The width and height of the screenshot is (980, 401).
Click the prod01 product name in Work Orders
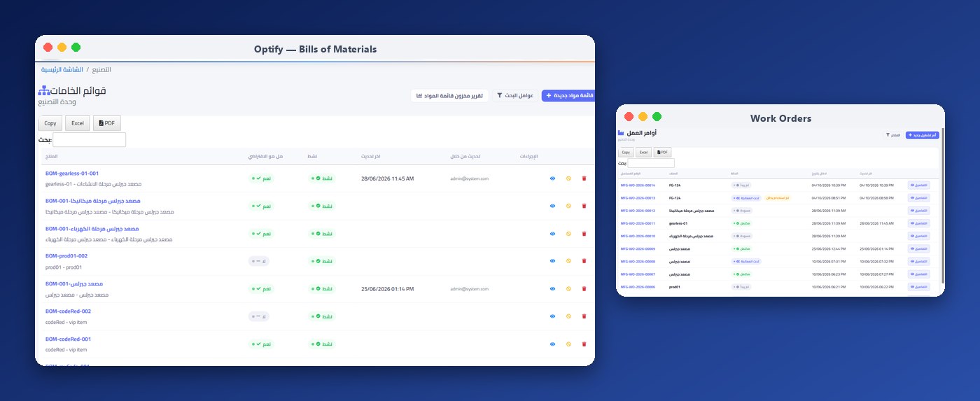point(675,287)
